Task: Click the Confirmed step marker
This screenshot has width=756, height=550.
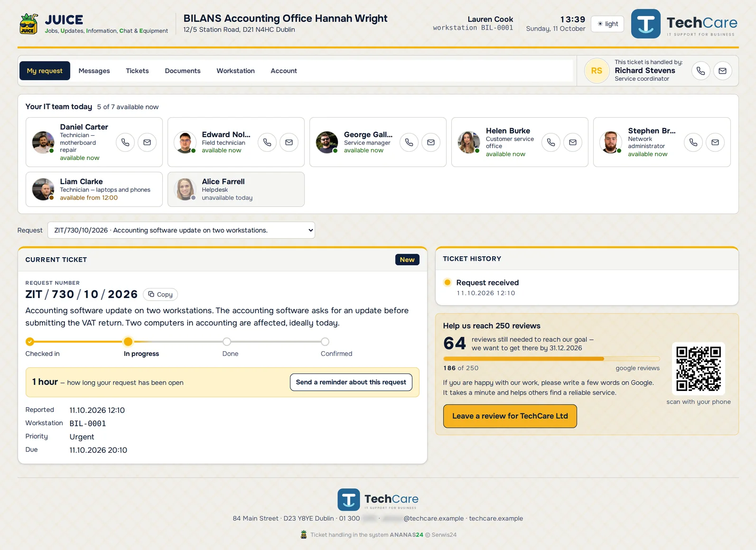Action: click(325, 342)
